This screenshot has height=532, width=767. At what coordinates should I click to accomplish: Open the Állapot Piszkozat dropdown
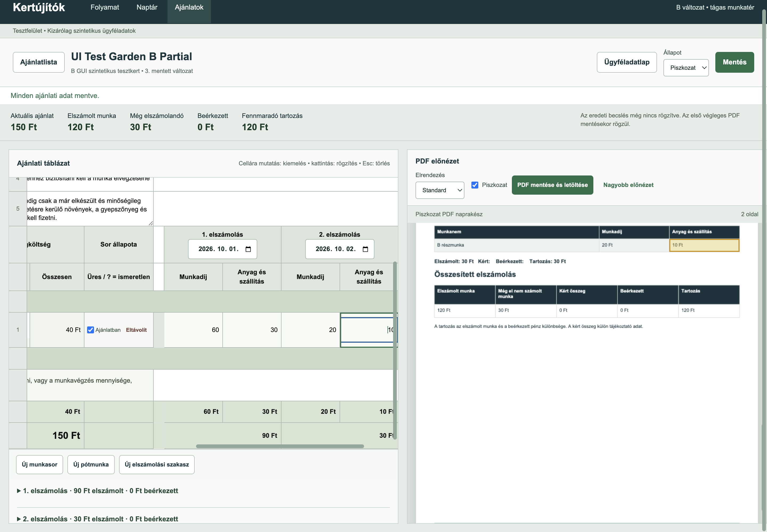(686, 68)
